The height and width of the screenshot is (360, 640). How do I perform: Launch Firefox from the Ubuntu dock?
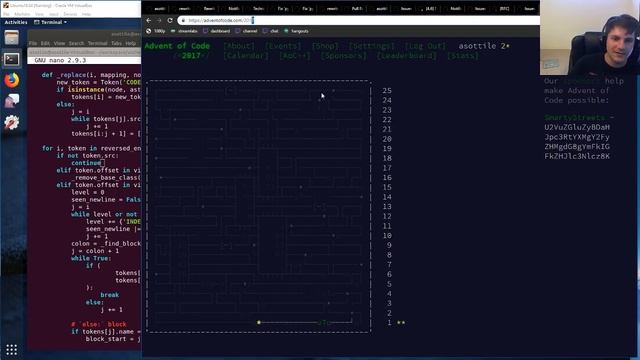pyautogui.click(x=11, y=80)
